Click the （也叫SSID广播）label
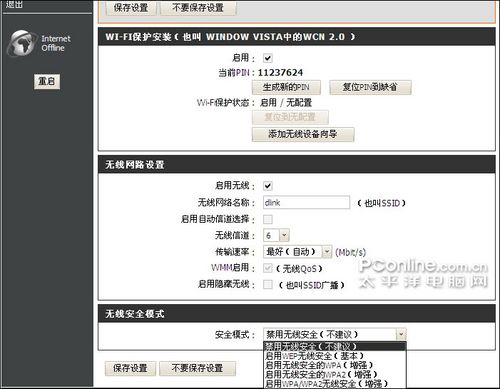Screen dimensions: 500x389 click(x=311, y=285)
